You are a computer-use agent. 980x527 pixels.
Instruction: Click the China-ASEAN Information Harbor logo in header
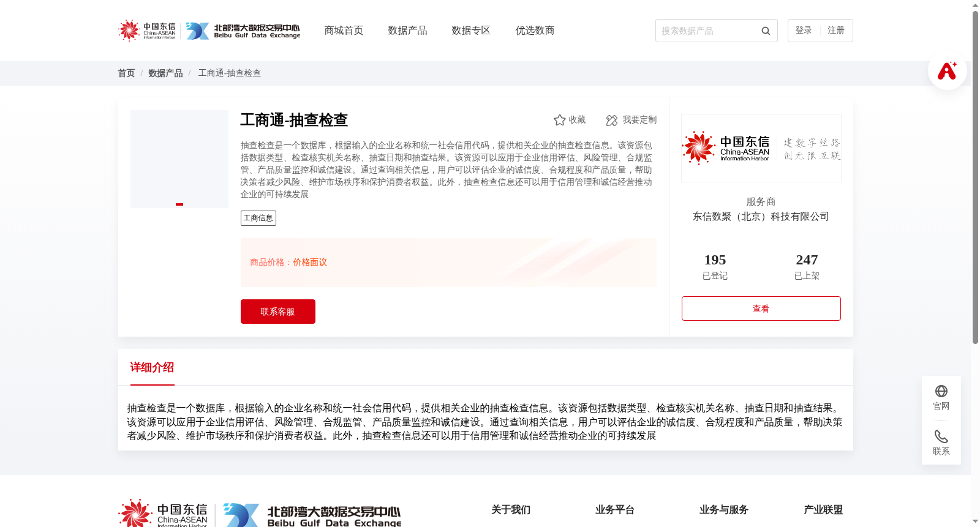(x=147, y=30)
